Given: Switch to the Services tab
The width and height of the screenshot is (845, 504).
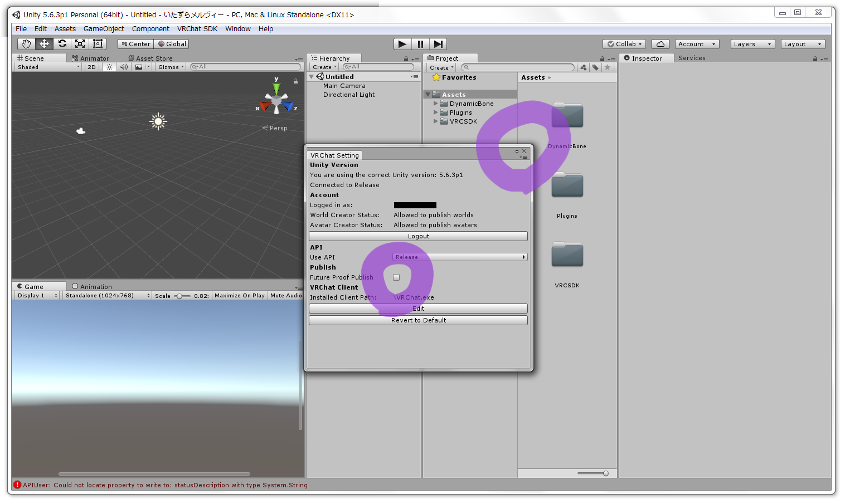Looking at the screenshot, I should click(692, 58).
